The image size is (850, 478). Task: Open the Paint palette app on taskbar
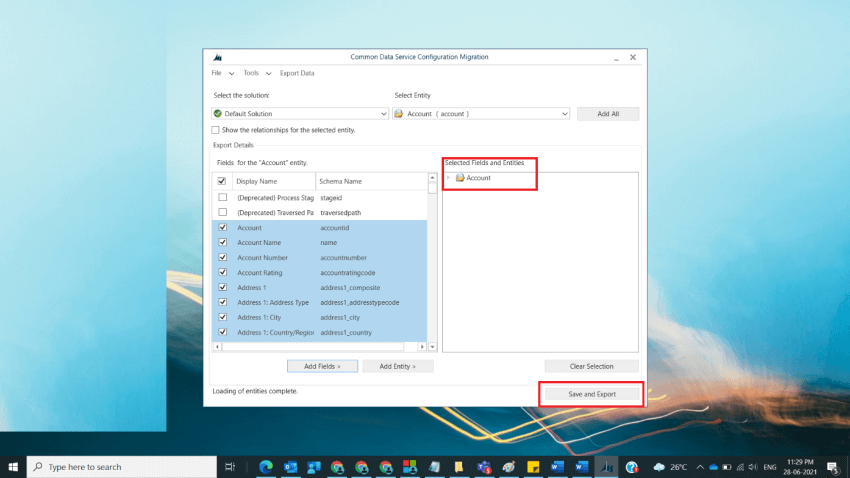click(x=508, y=467)
